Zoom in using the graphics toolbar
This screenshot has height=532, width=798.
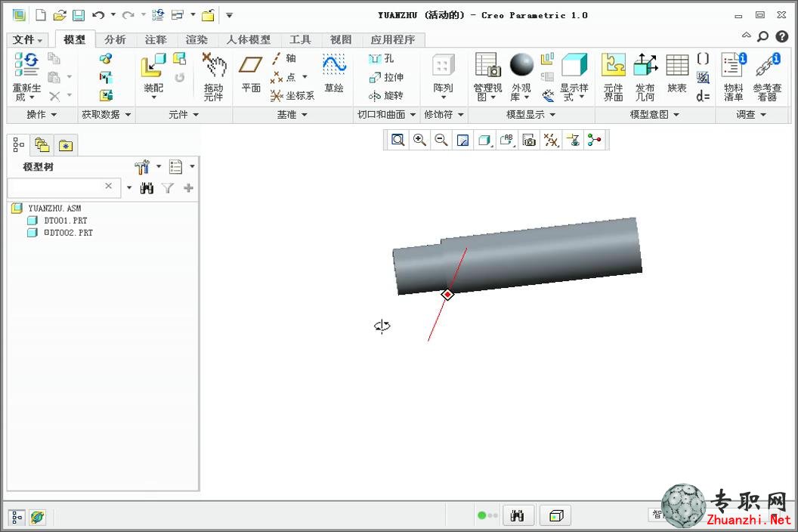tap(420, 140)
